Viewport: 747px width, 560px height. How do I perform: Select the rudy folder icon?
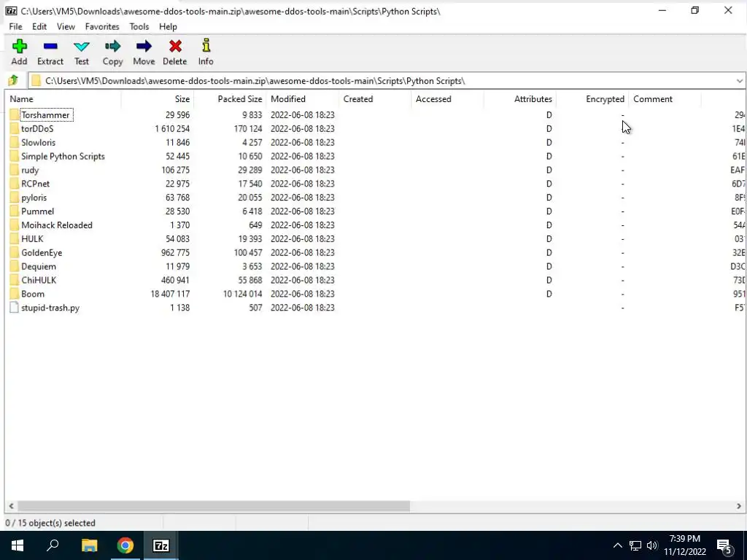click(15, 170)
